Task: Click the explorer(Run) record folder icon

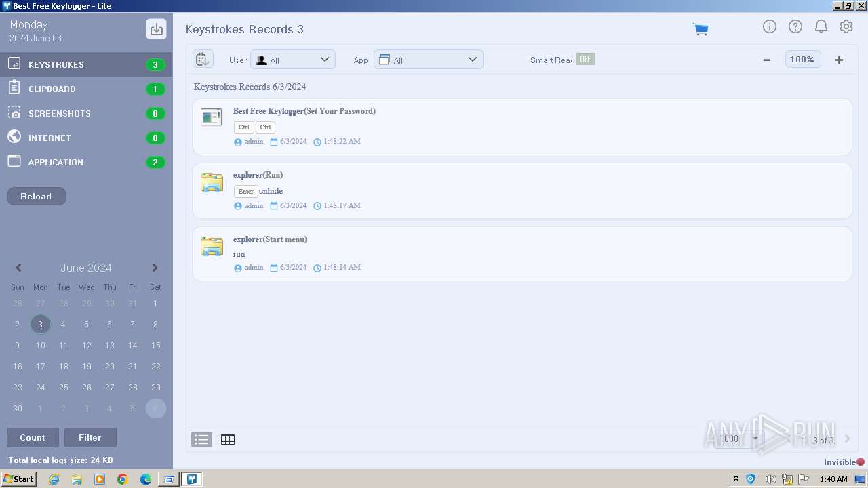Action: (212, 182)
